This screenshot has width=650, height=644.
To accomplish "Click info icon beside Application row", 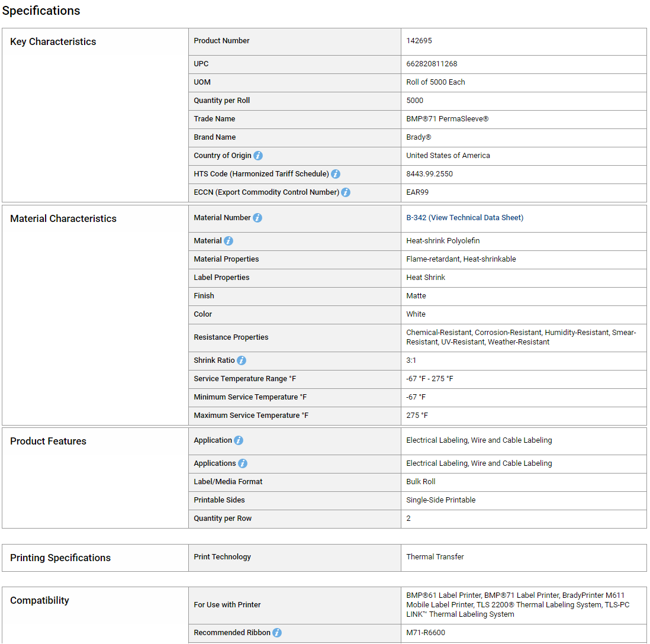I will pyautogui.click(x=239, y=440).
